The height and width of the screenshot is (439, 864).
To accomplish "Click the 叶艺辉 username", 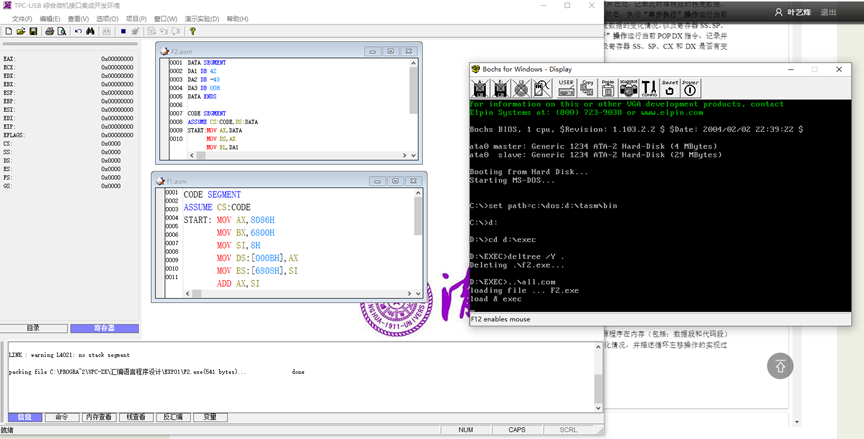I will [x=798, y=12].
